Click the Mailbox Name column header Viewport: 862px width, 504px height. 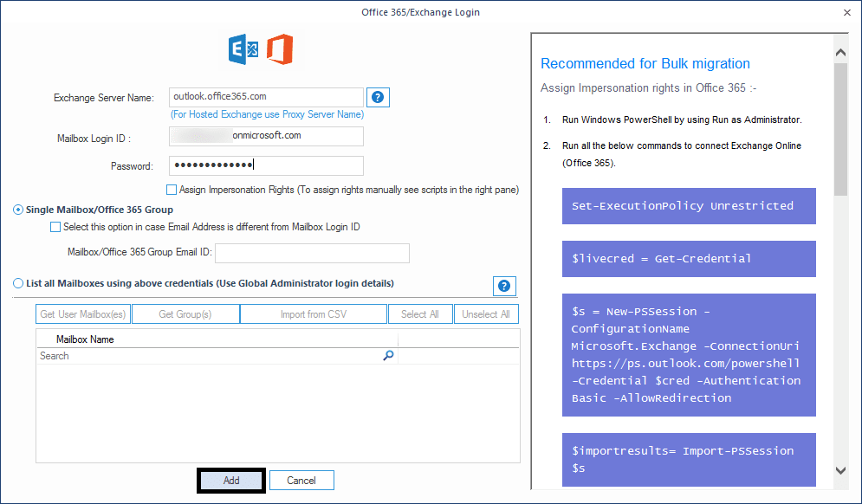(x=217, y=339)
